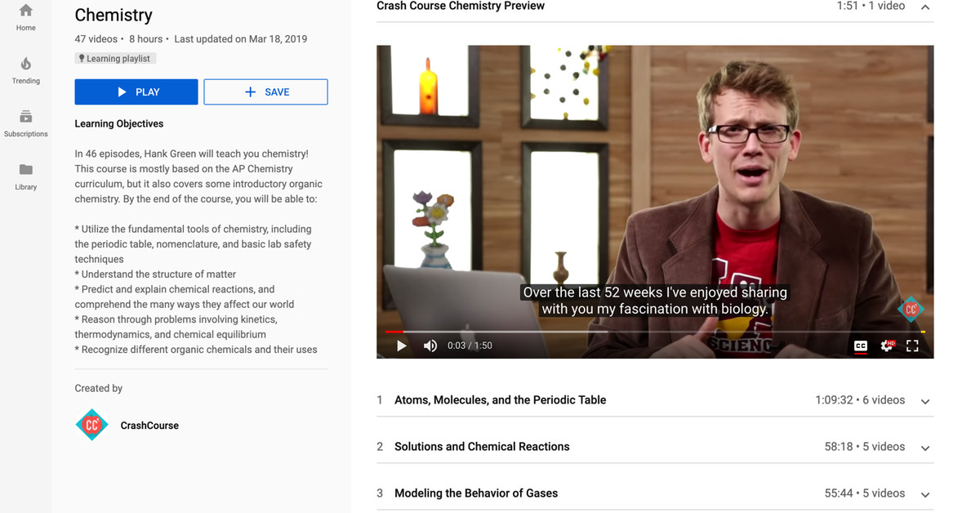
Task: Click the 1:51 • 1 video text
Action: tap(871, 6)
